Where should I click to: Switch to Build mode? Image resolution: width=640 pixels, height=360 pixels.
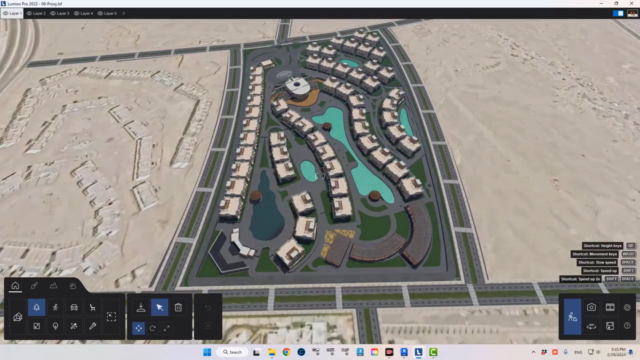click(x=573, y=316)
